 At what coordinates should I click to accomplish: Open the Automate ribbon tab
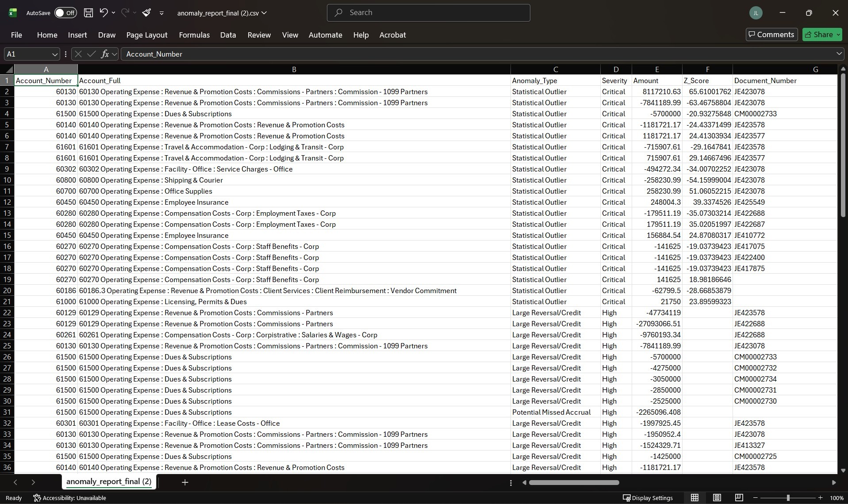tap(325, 35)
